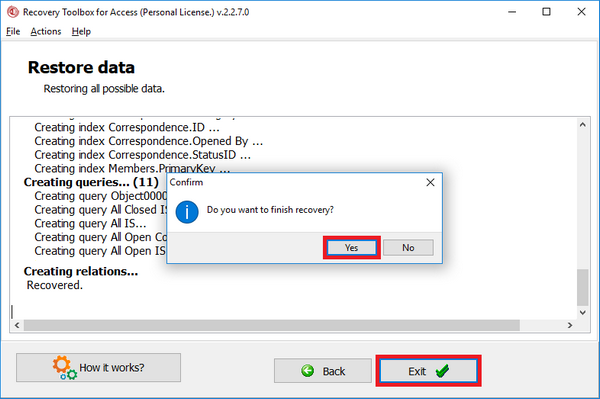Screen dimensions: 600x399
Task: Click 'Creating query Object0000' log line
Action: point(101,196)
